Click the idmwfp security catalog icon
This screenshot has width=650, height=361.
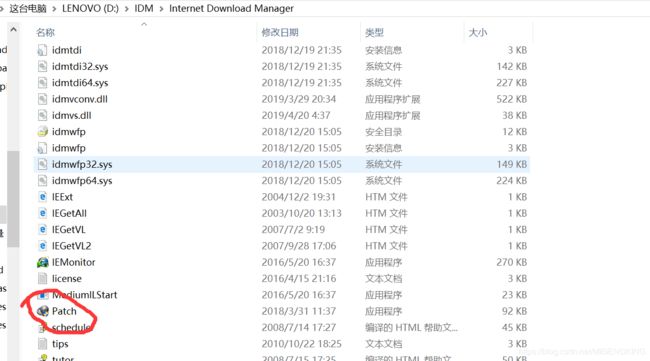tap(42, 132)
